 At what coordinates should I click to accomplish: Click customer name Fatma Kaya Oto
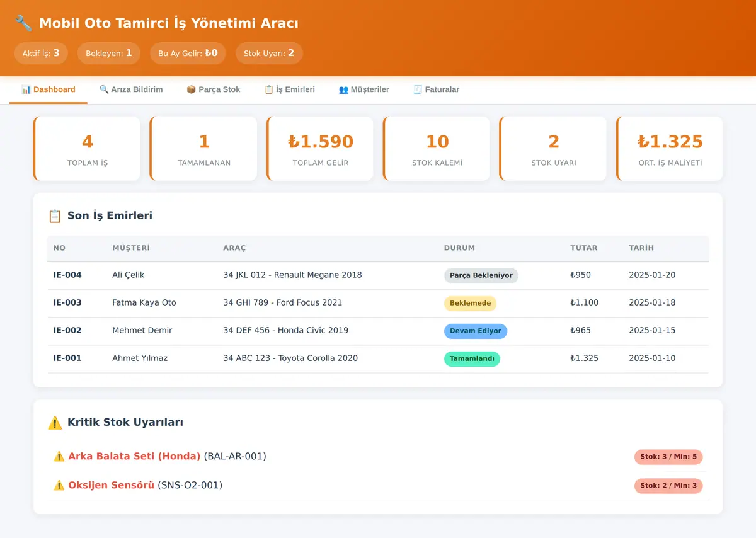coord(144,302)
